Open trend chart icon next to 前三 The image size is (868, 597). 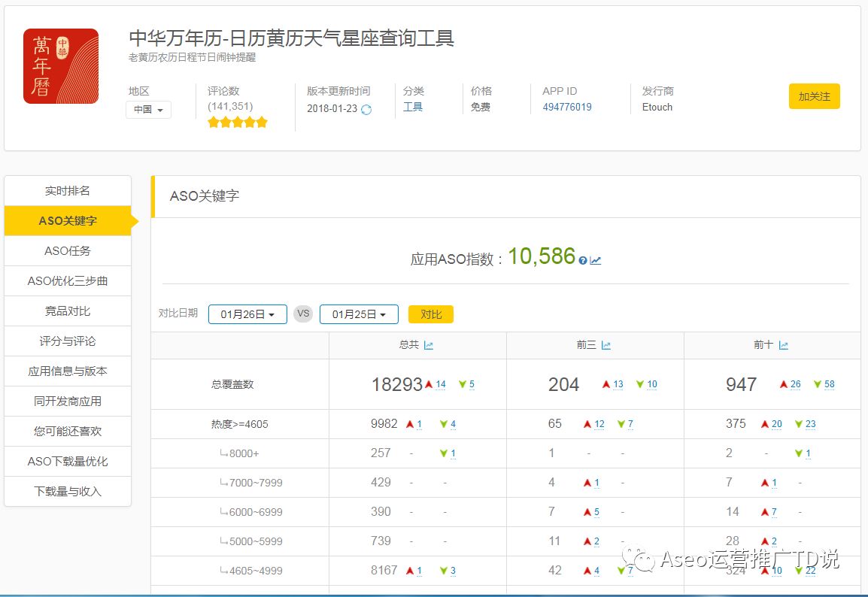click(606, 345)
